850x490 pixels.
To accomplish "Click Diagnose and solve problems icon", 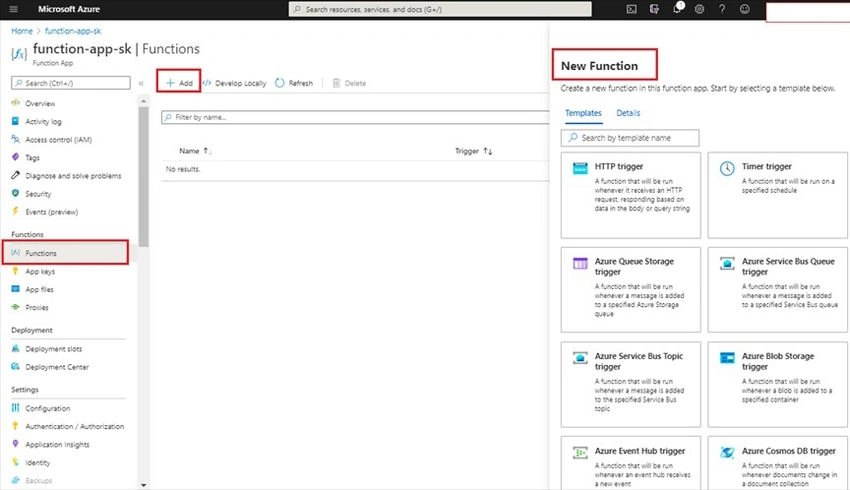I will [15, 175].
